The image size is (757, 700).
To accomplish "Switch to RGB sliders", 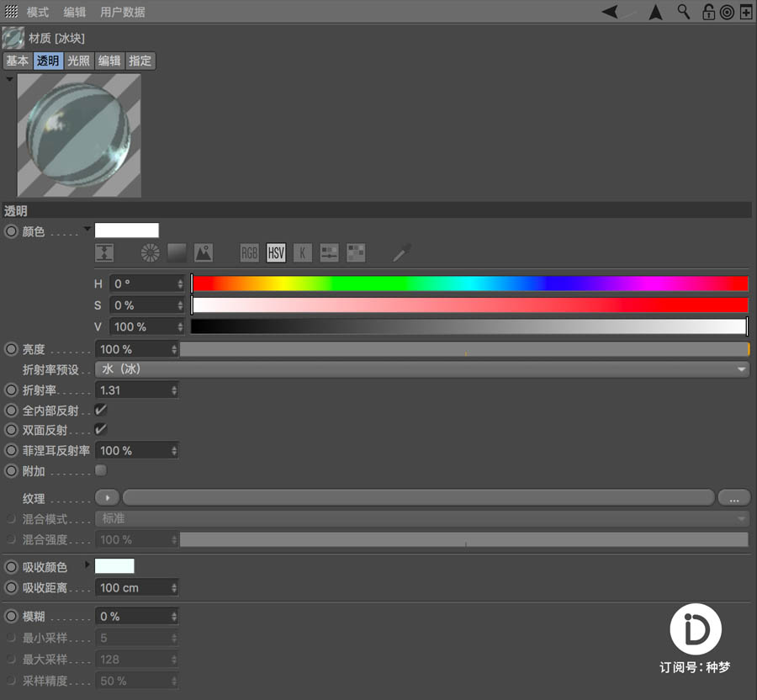I will pos(249,252).
